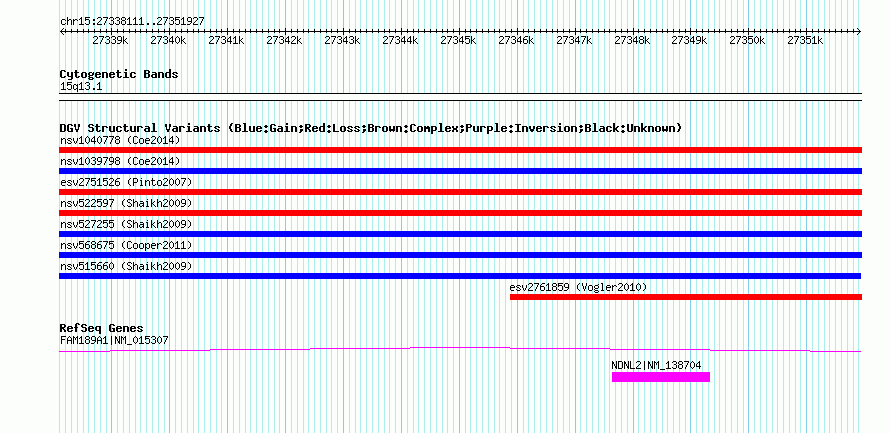890x433 pixels.
Task: Click the 15q13.1 band label
Action: [81, 87]
